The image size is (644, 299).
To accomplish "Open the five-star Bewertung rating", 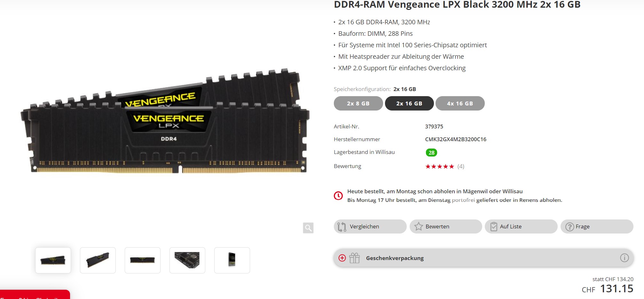I will click(x=440, y=166).
